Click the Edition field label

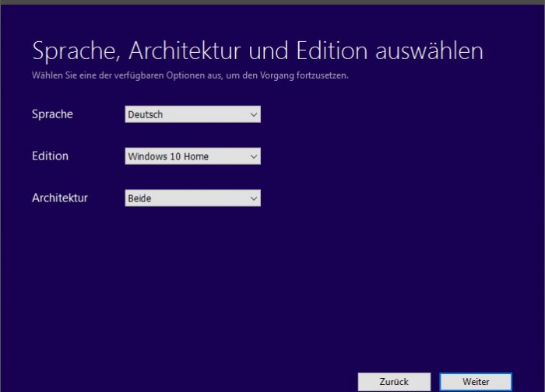click(x=50, y=156)
